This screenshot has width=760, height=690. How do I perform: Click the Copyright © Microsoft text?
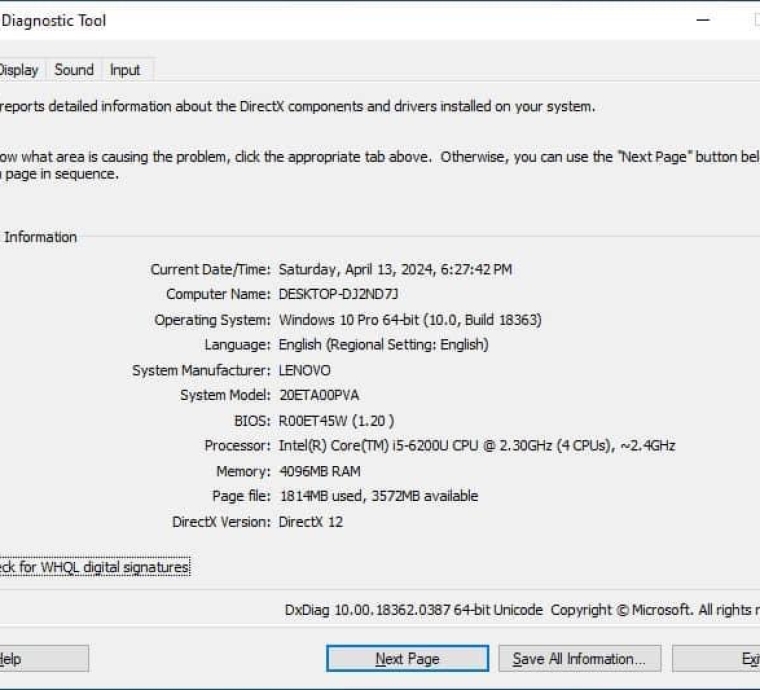tap(622, 610)
